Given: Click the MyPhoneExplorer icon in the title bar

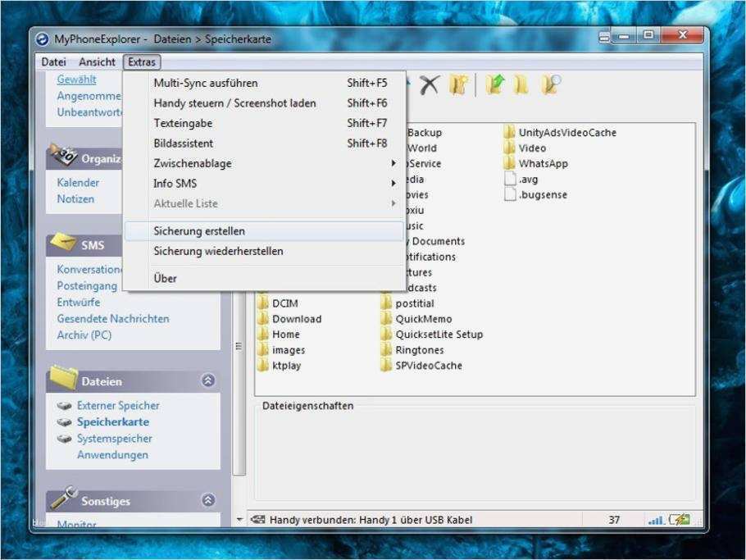Looking at the screenshot, I should [41, 39].
